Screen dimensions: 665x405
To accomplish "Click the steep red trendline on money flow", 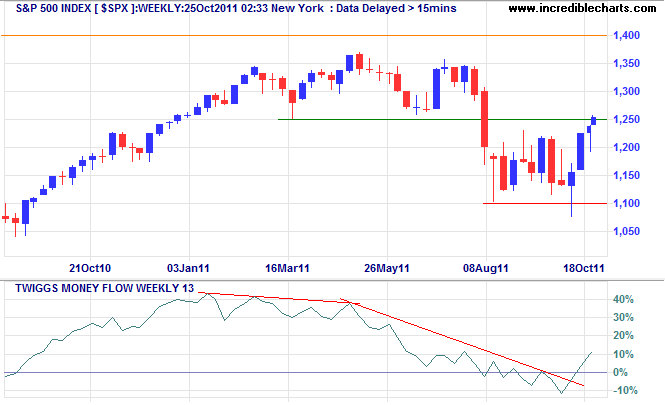I will (x=462, y=342).
